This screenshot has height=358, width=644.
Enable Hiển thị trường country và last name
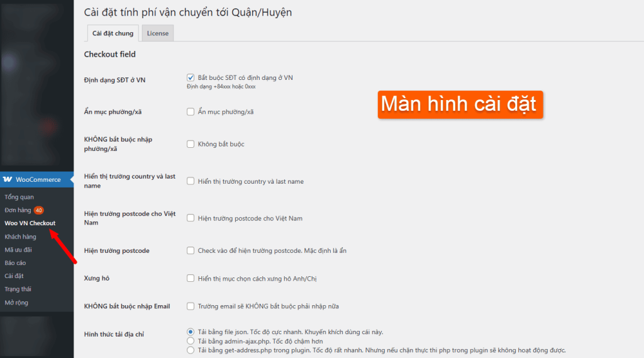click(191, 181)
